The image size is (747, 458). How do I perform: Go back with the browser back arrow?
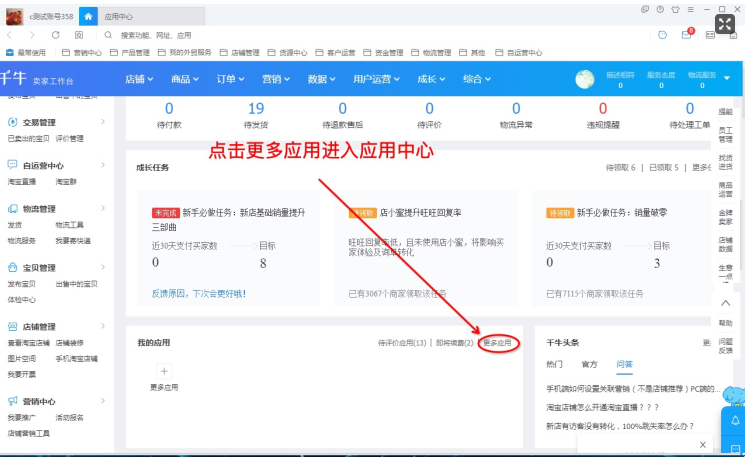click(x=10, y=35)
